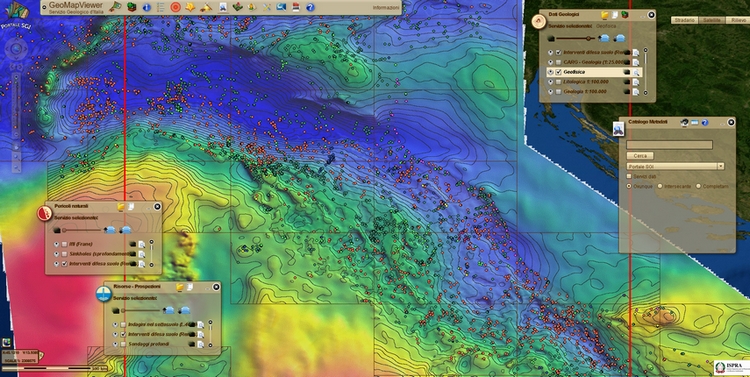Viewport: 750px width, 377px height.
Task: Adjust the opacity slider in Dati Geologici
Action: click(577, 38)
